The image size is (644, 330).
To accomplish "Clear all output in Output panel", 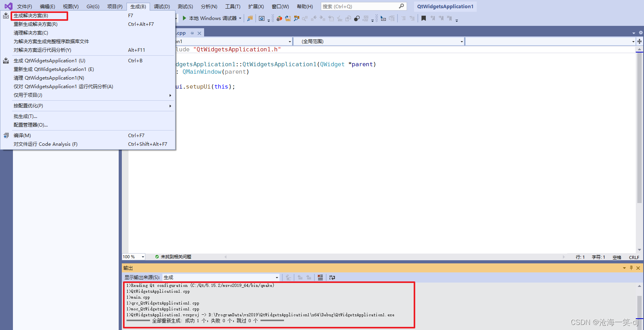I will tap(320, 277).
